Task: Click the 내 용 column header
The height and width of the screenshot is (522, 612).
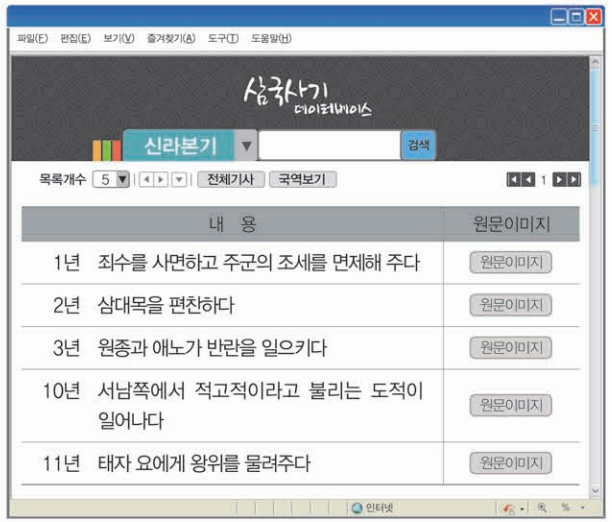Action: (x=232, y=224)
